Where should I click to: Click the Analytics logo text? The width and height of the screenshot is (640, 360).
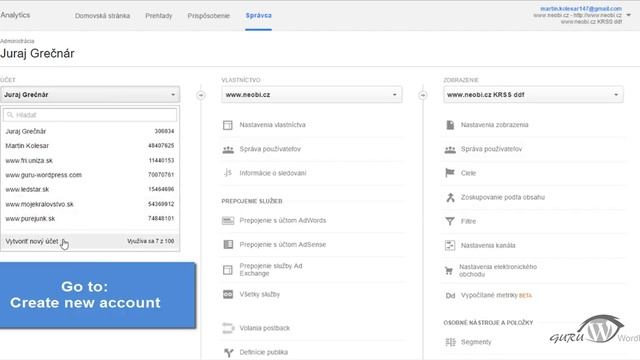click(x=15, y=15)
